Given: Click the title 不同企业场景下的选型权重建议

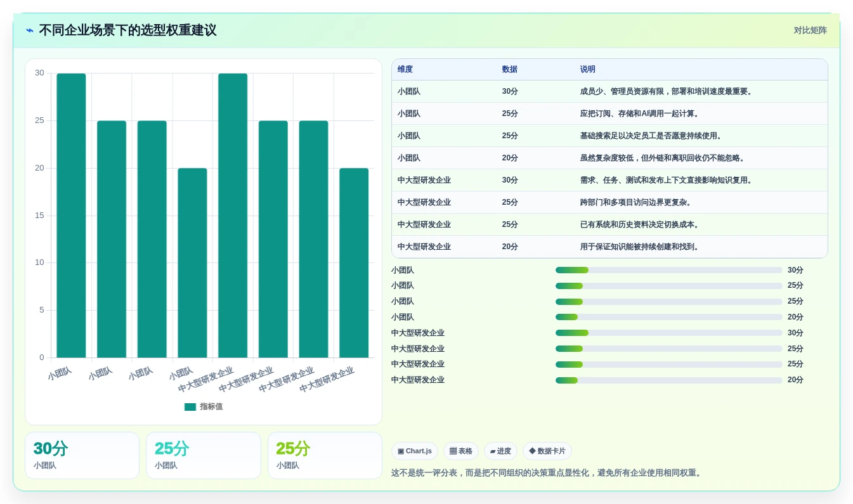Looking at the screenshot, I should pyautogui.click(x=127, y=30).
